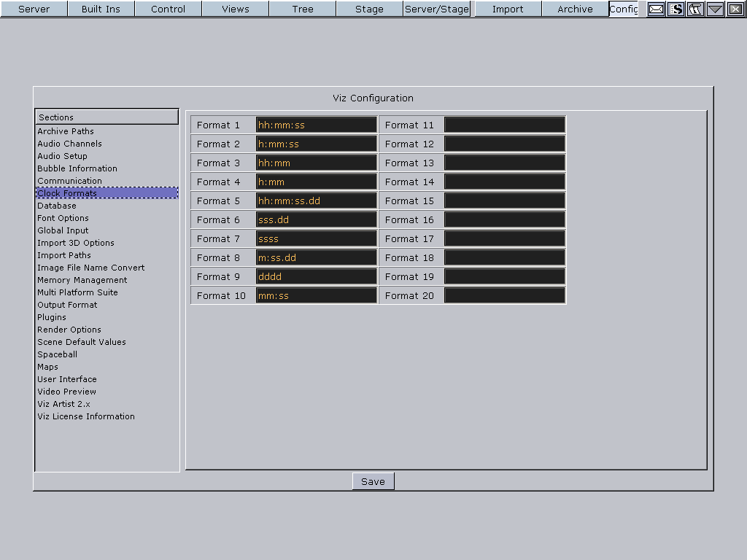The height and width of the screenshot is (560, 747).
Task: Open the Audio Setup section
Action: click(x=62, y=156)
